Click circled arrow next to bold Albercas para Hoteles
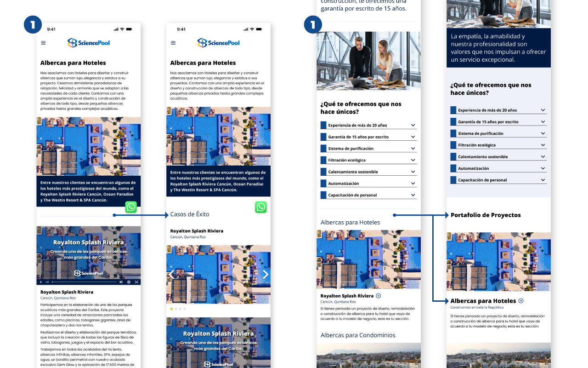 (521, 301)
